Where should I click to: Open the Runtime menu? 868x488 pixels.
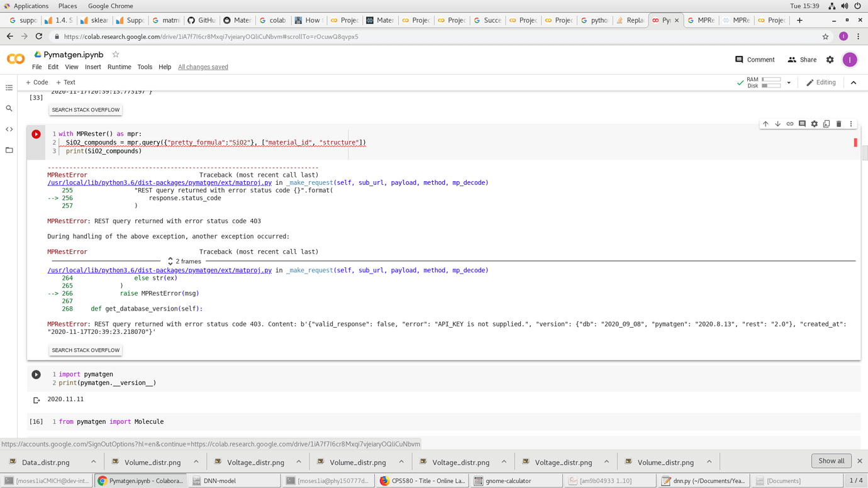click(x=119, y=67)
